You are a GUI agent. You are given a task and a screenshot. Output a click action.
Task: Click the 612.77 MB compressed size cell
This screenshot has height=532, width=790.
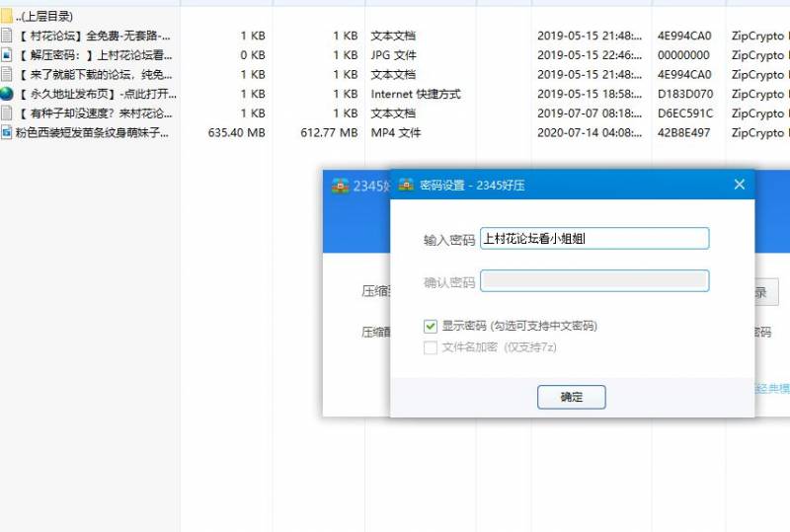[x=329, y=133]
